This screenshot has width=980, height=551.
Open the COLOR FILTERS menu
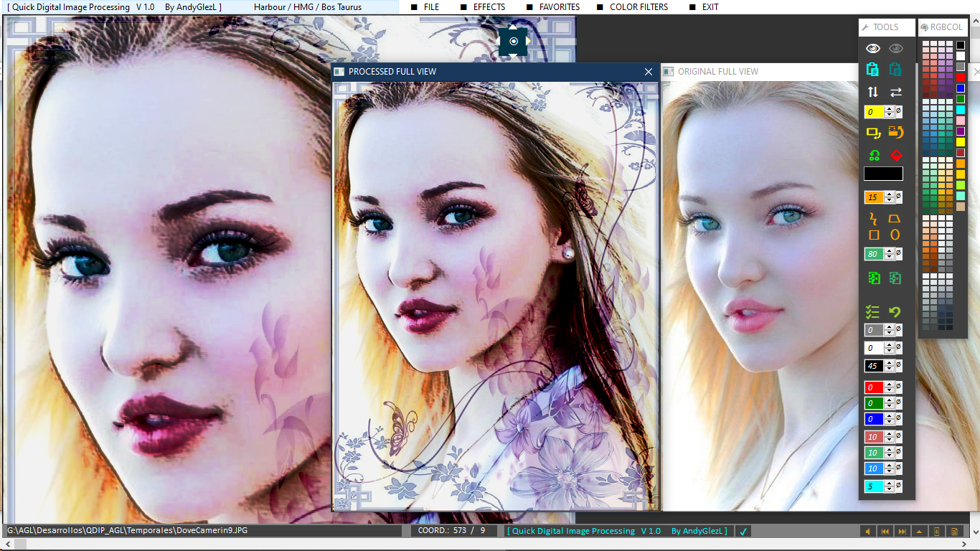pos(639,7)
